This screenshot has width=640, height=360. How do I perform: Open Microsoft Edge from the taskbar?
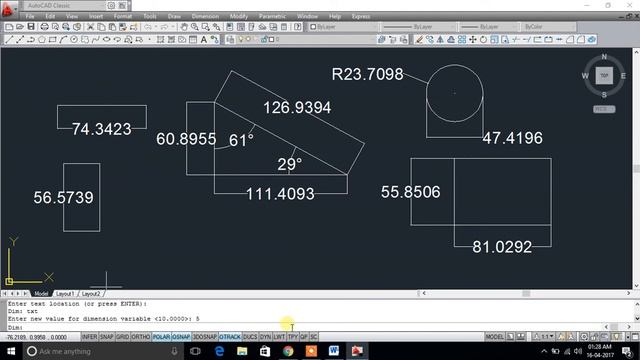219,351
